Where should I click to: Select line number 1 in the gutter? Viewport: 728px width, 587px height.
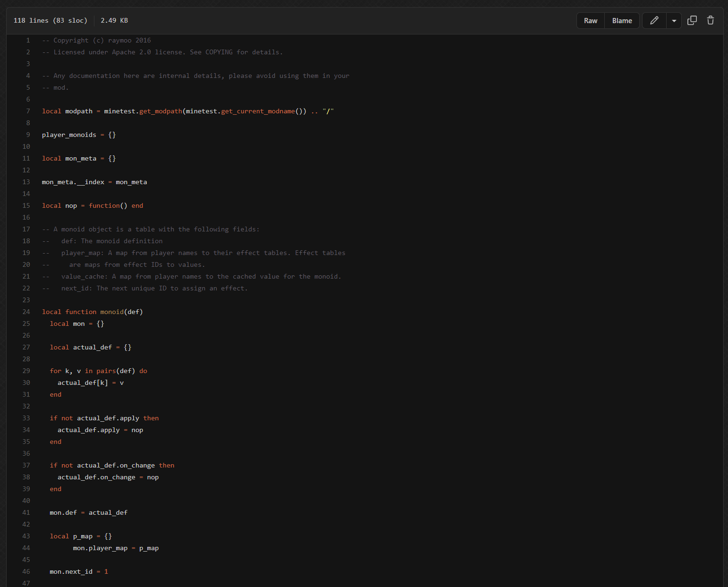pyautogui.click(x=28, y=41)
